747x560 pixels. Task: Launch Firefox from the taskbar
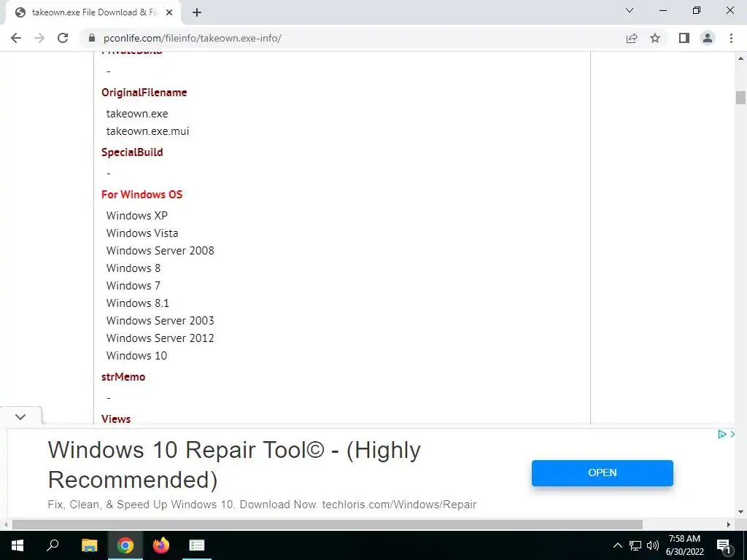[x=161, y=545]
